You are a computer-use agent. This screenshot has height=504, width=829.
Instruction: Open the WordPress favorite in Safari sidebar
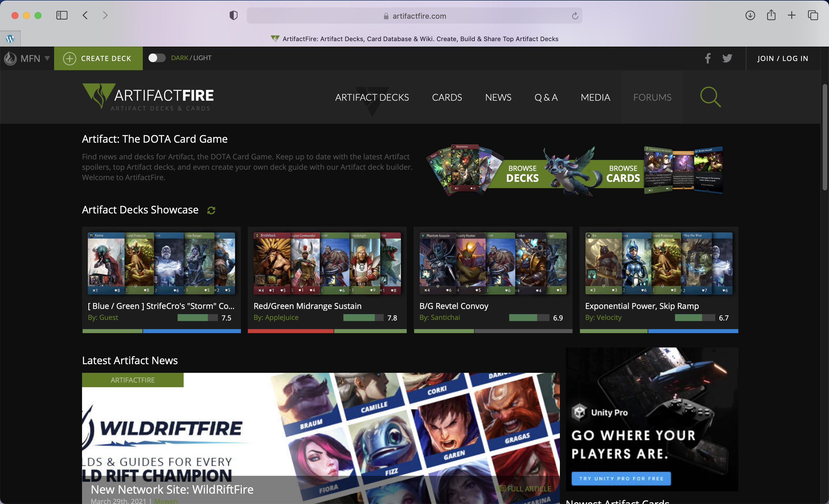tap(10, 38)
